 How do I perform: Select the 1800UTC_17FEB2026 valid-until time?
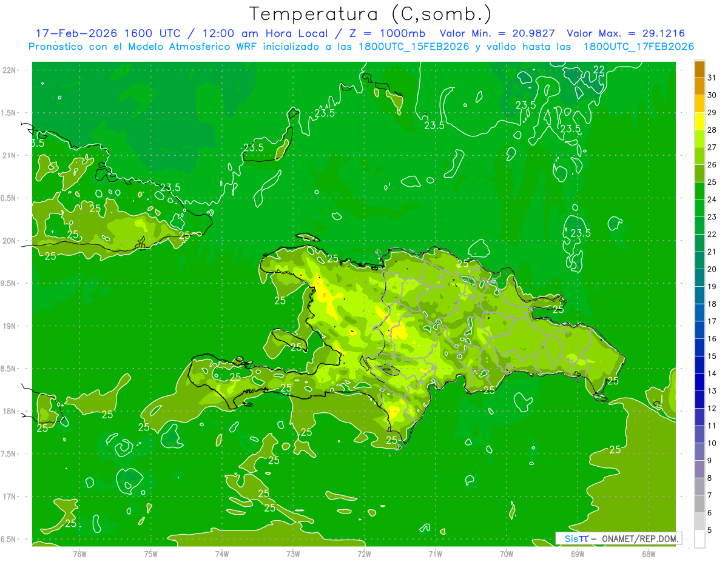[638, 47]
